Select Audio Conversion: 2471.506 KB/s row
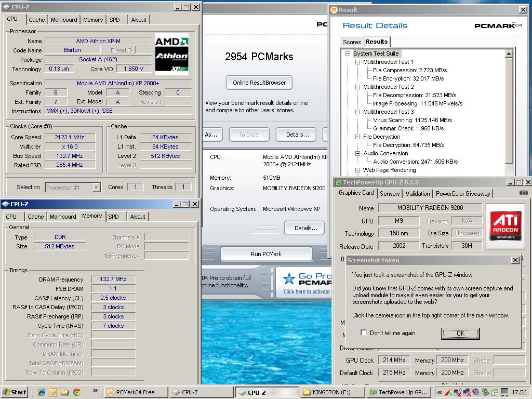The height and width of the screenshot is (399, 532). click(415, 162)
